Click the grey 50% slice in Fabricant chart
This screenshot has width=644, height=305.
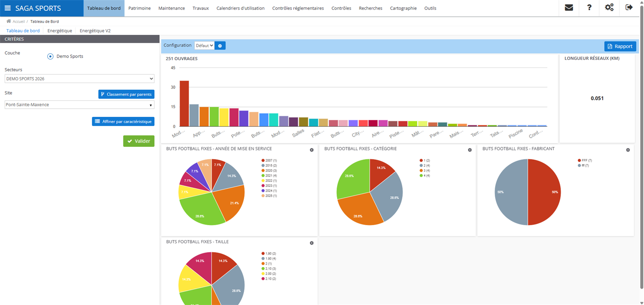[x=510, y=192]
